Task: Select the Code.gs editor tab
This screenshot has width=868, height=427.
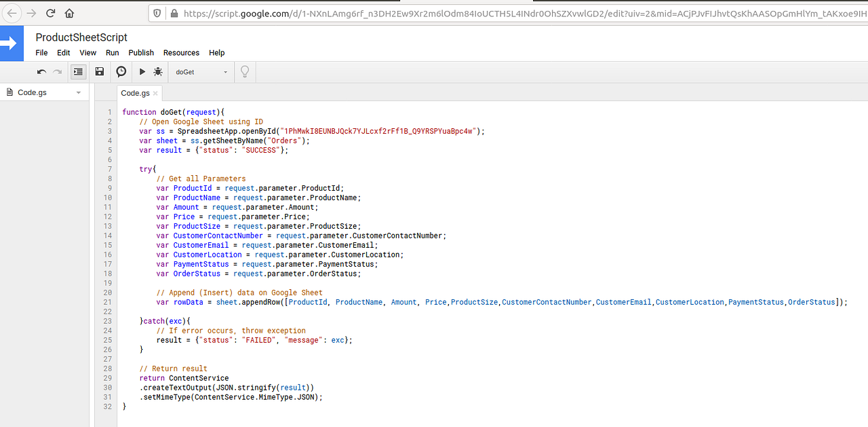Action: pyautogui.click(x=135, y=93)
